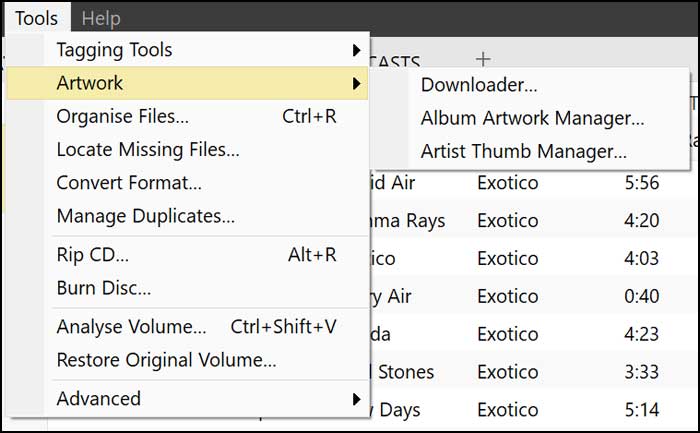Open the artwork Downloader
The width and height of the screenshot is (700, 433).
[479, 85]
